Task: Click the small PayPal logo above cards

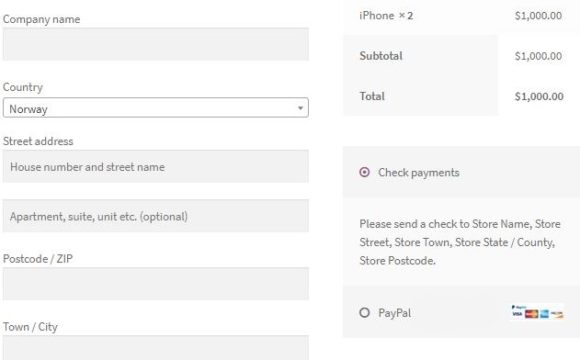Action: [519, 307]
